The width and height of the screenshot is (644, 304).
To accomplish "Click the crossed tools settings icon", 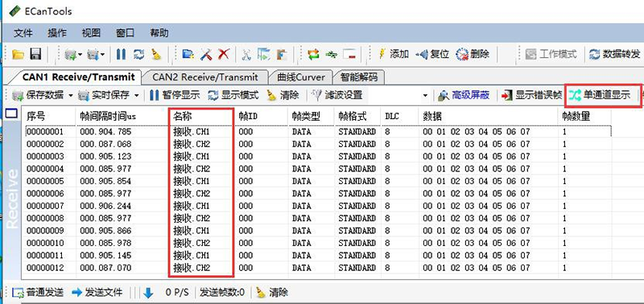I will click(x=206, y=54).
